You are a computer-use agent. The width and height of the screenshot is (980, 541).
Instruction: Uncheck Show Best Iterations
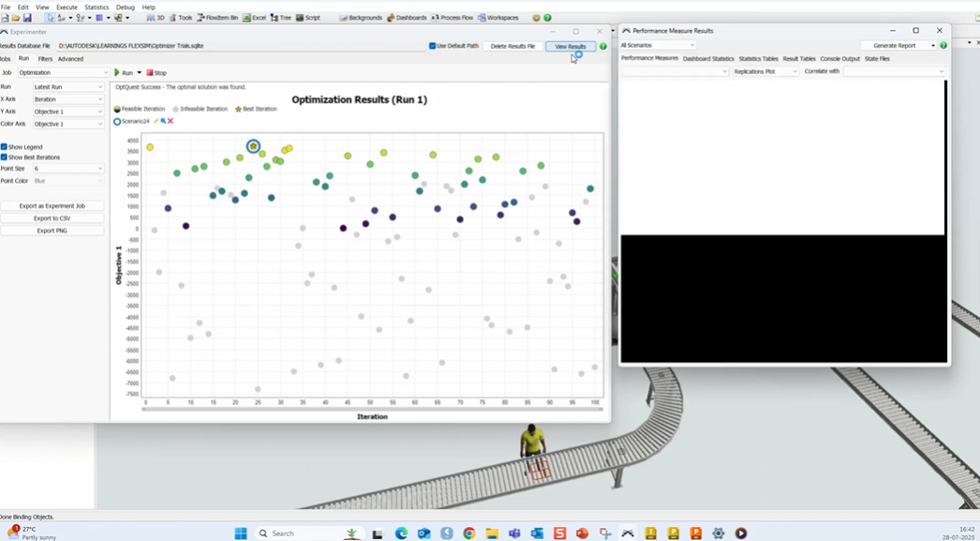6,158
